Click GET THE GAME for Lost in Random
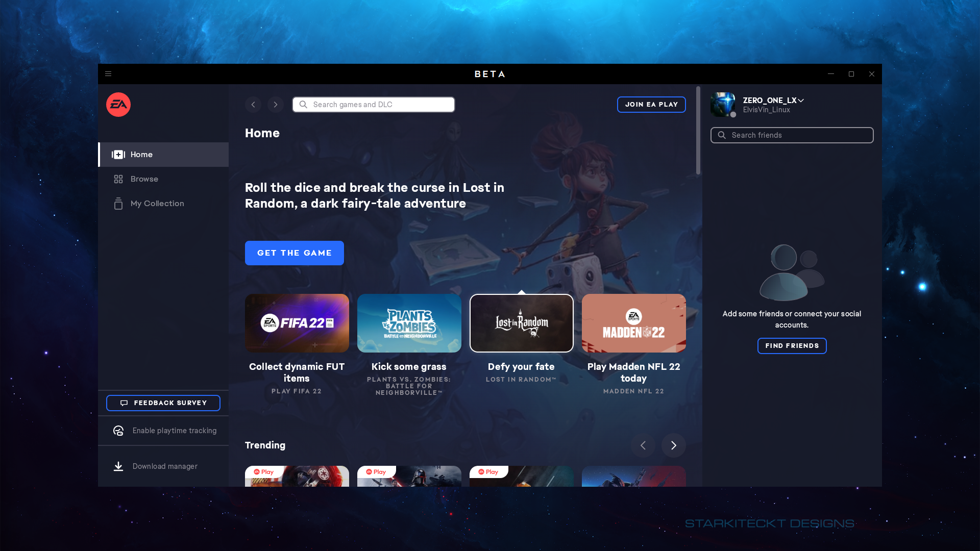Screen dimensions: 980x551 click(x=294, y=253)
